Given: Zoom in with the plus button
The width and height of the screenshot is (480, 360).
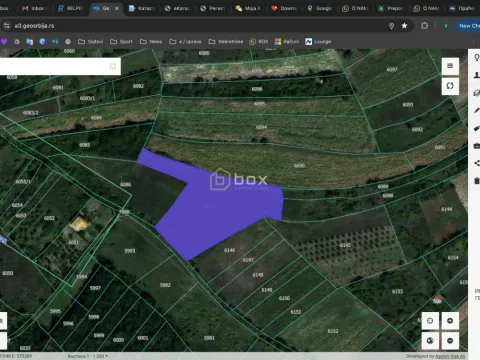Looking at the screenshot, I should 450,321.
